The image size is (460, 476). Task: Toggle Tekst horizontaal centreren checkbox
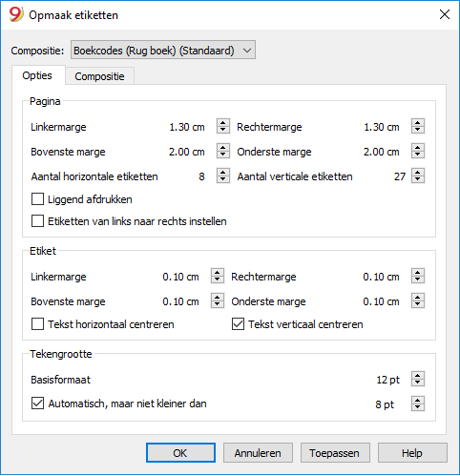[37, 324]
